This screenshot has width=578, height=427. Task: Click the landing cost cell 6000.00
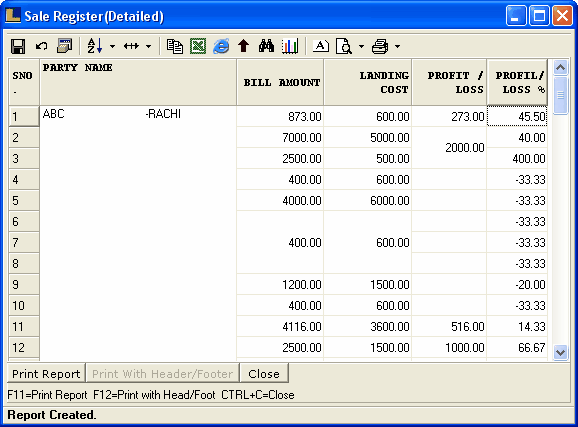[x=368, y=201]
